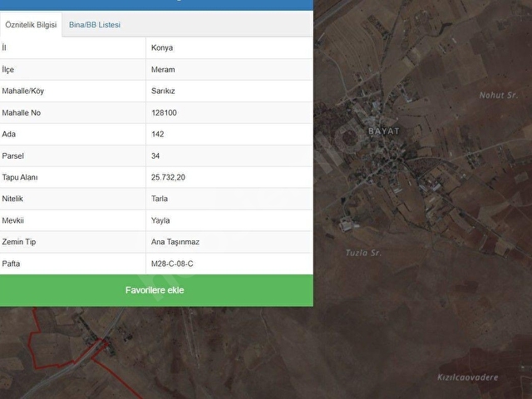Select the Mahalle No value 128100
532x399 pixels.
point(164,113)
